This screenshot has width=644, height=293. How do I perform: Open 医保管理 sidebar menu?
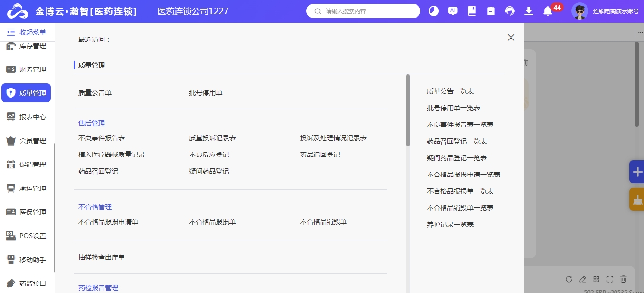tap(27, 212)
